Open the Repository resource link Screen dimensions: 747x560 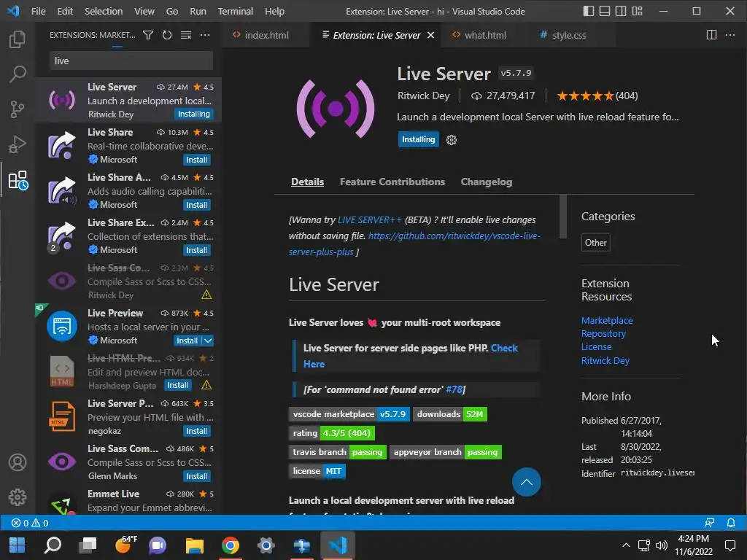coord(603,334)
